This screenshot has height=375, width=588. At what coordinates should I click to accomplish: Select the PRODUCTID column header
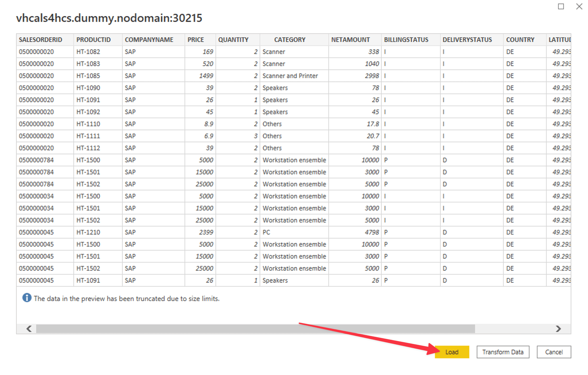(x=94, y=40)
